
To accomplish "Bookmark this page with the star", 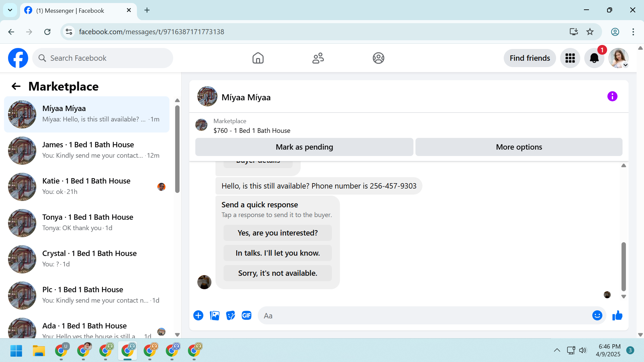I will click(590, 32).
